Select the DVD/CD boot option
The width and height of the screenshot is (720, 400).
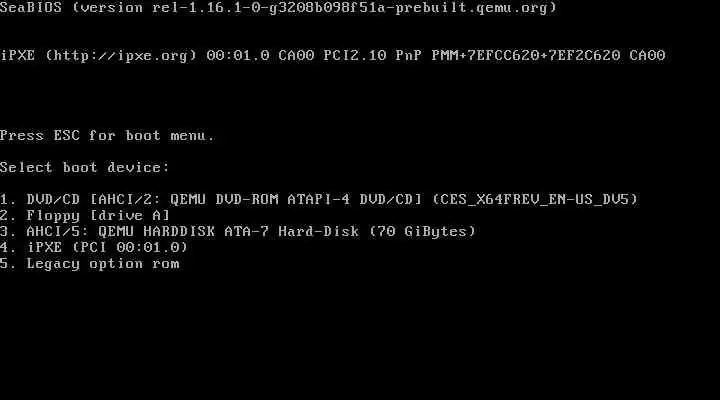(x=319, y=199)
